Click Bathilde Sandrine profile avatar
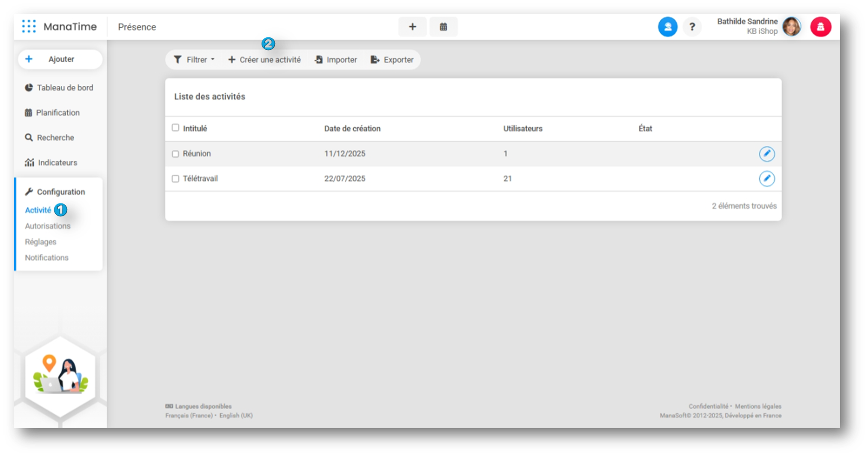868x456 pixels. click(791, 27)
